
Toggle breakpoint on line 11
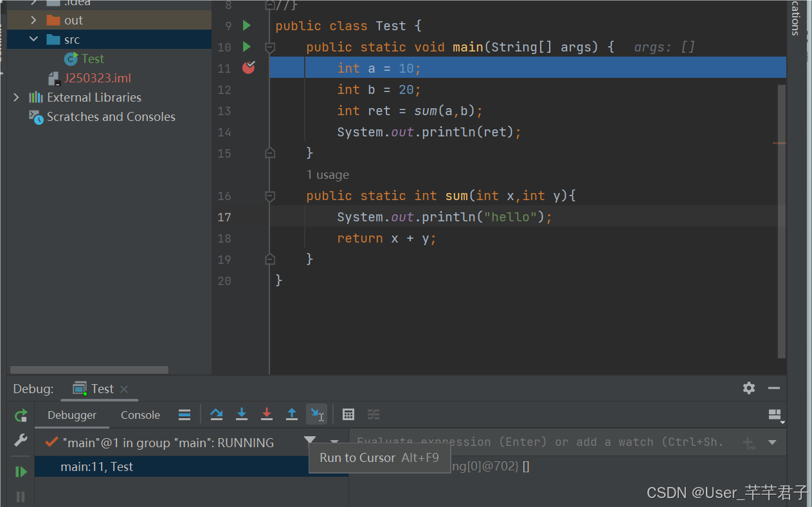249,68
